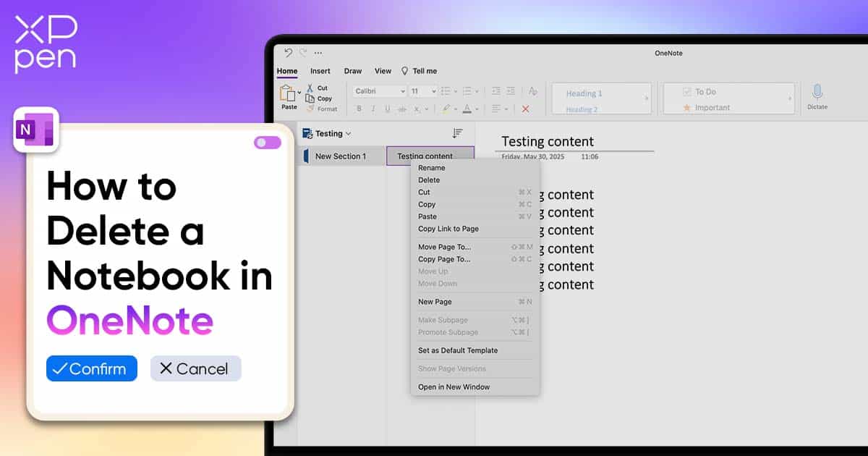Screen dimensions: 868x456
Task: Switch to the View tab
Action: (x=383, y=71)
